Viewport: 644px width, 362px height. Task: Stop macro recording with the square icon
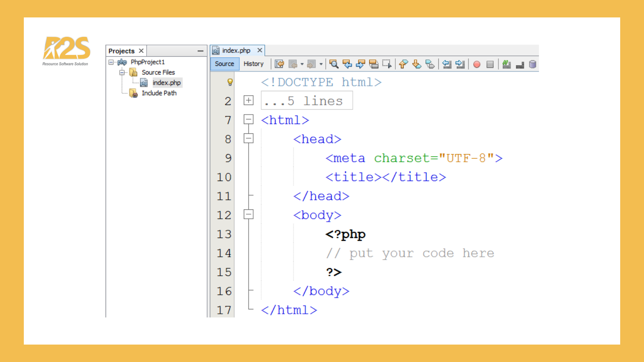(x=490, y=64)
